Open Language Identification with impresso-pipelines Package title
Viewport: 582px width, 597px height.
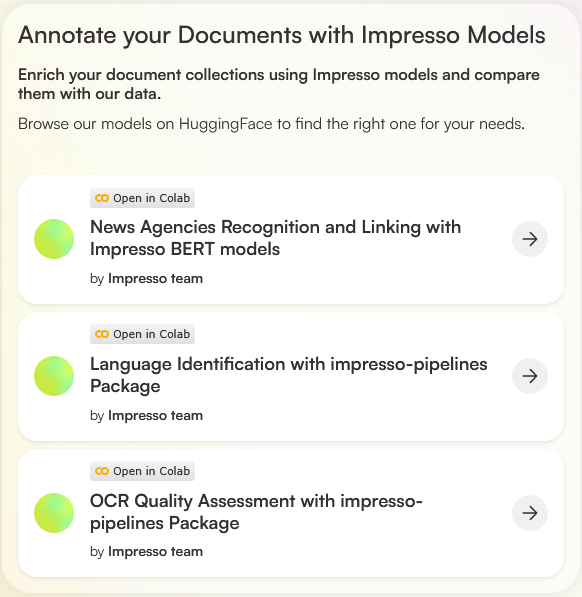(289, 375)
